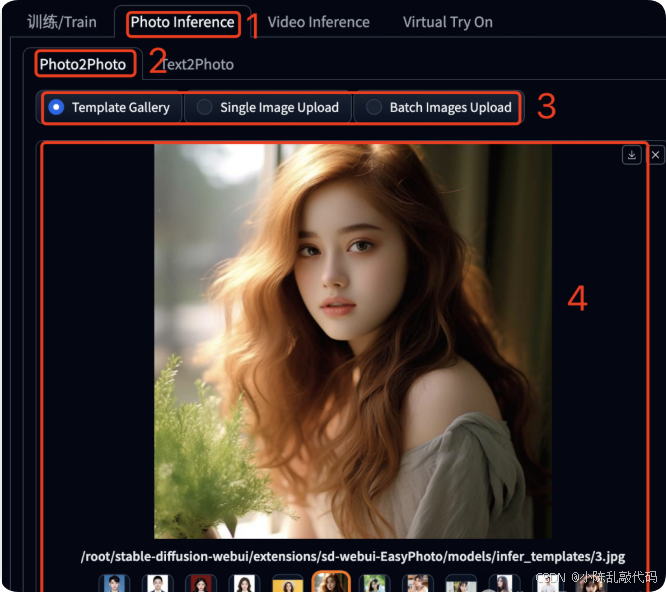Close the template preview with the X icon
The height and width of the screenshot is (592, 666).
(655, 155)
